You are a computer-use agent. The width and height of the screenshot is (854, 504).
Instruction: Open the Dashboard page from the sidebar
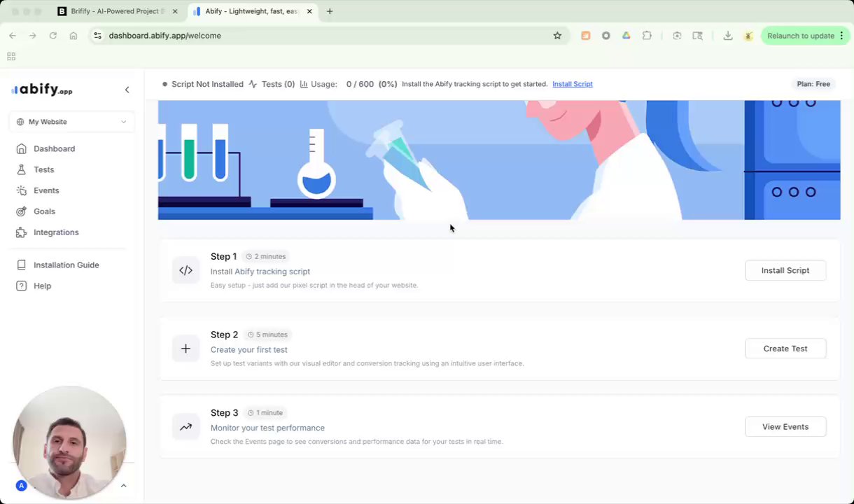(54, 148)
